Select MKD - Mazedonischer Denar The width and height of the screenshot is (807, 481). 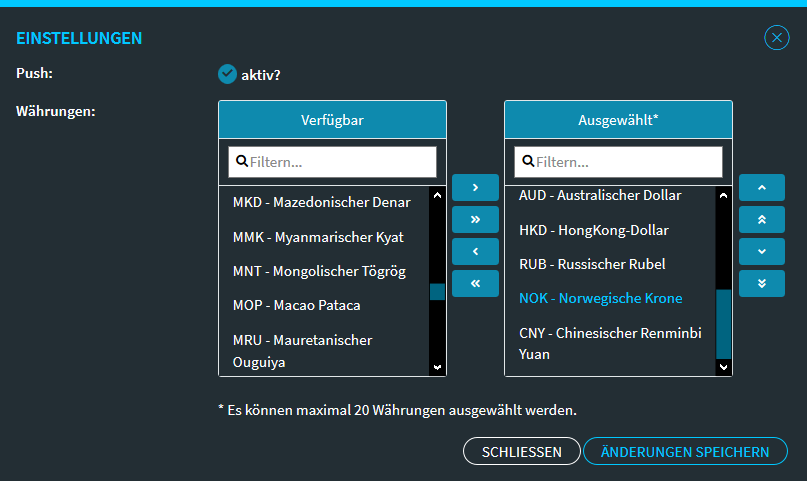pos(321,202)
